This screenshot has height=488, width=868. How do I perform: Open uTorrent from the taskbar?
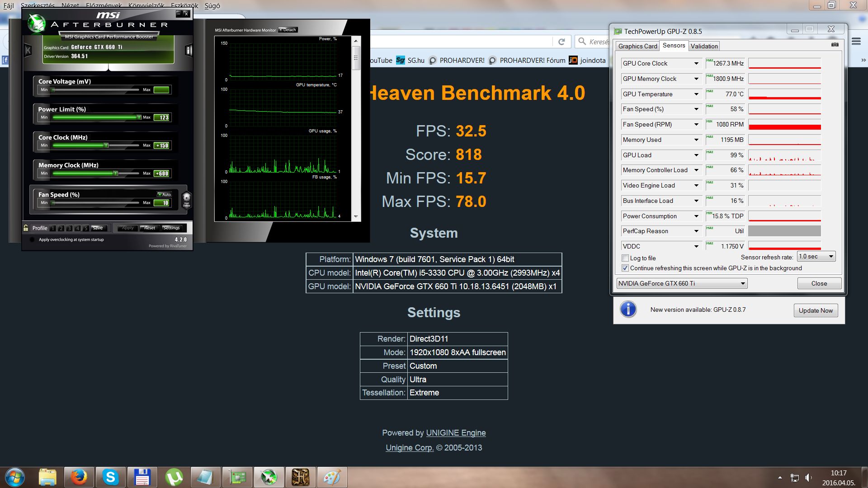click(174, 477)
